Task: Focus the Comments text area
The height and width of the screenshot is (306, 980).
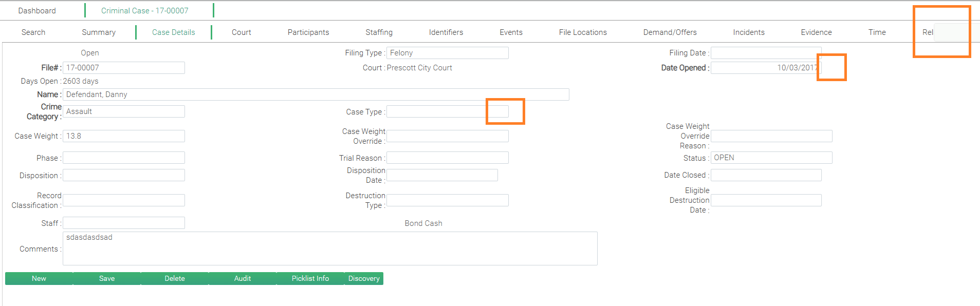Action: click(x=329, y=248)
